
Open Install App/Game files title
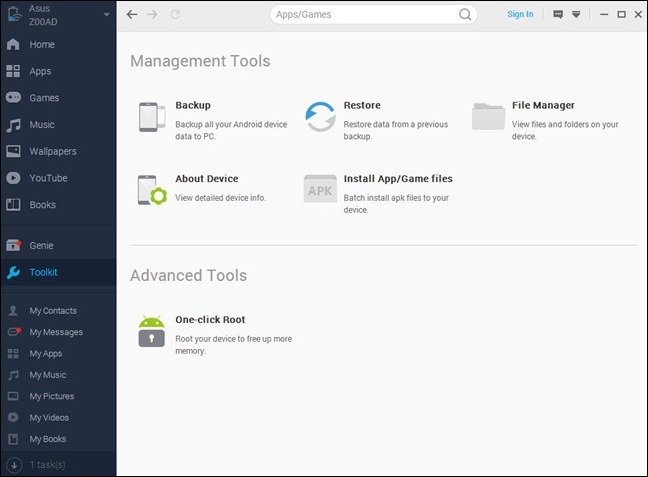click(398, 179)
